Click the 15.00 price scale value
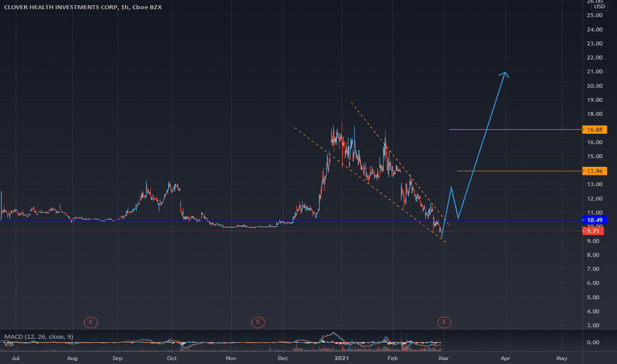Image resolution: width=617 pixels, height=364 pixels. 594,156
